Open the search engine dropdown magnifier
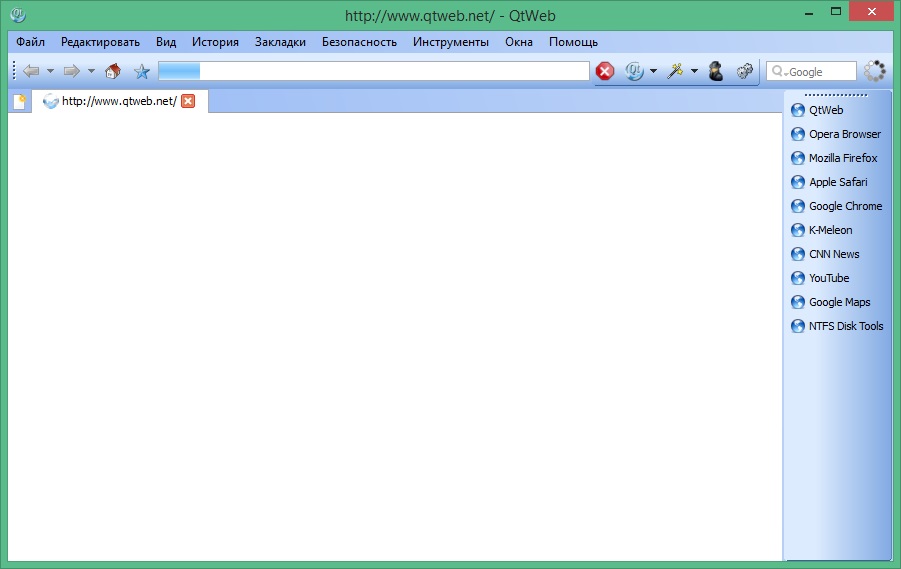The image size is (901, 569). 779,71
